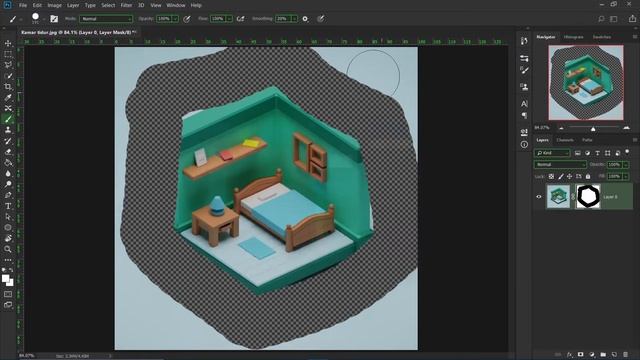Open brush Mode dropdown
Viewport: 640px width, 360px height.
tap(106, 19)
